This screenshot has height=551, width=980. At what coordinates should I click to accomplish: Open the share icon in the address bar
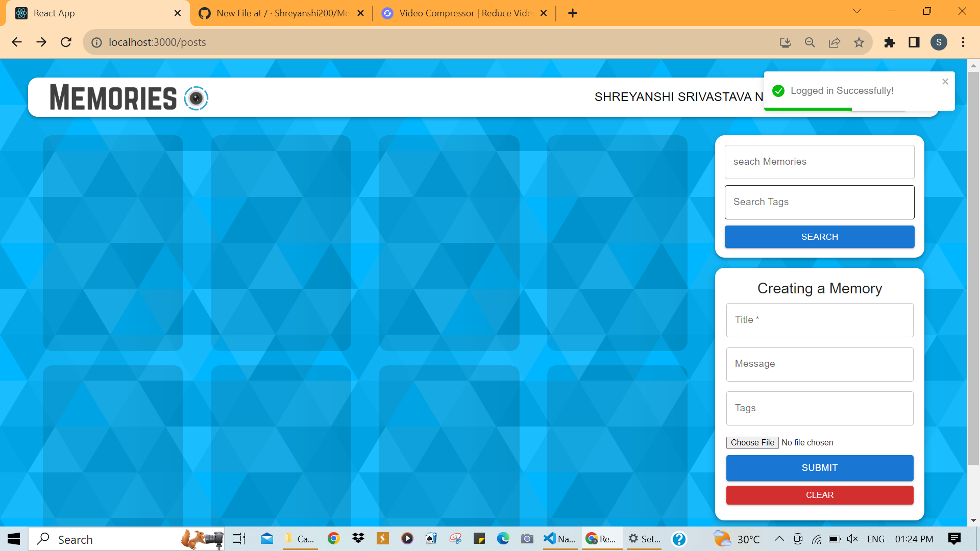tap(835, 42)
